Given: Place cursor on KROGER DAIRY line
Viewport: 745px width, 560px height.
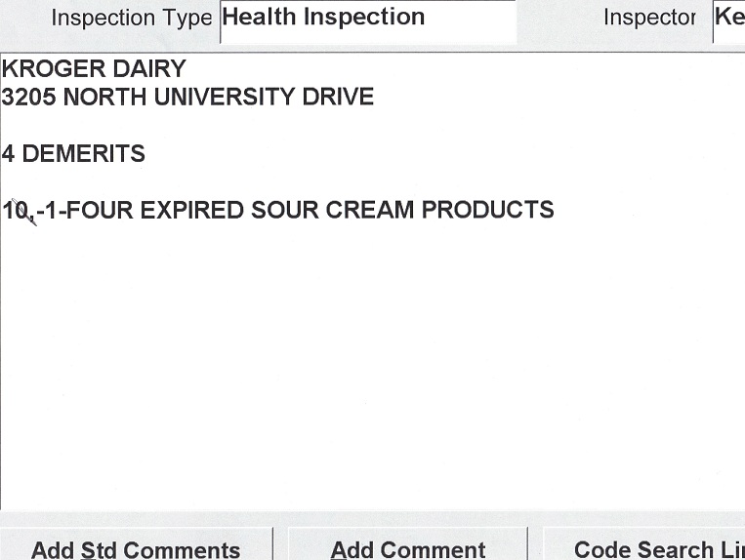Looking at the screenshot, I should tap(94, 69).
